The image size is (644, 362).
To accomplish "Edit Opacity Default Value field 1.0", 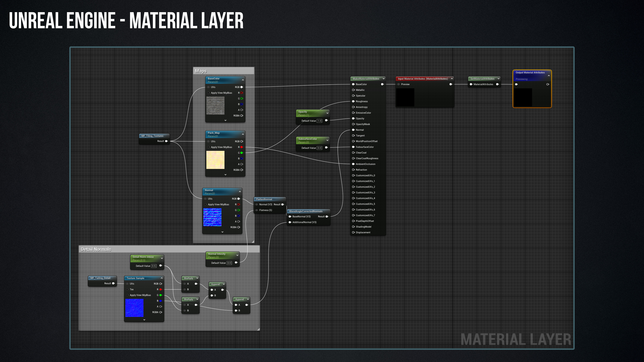I will tap(319, 121).
